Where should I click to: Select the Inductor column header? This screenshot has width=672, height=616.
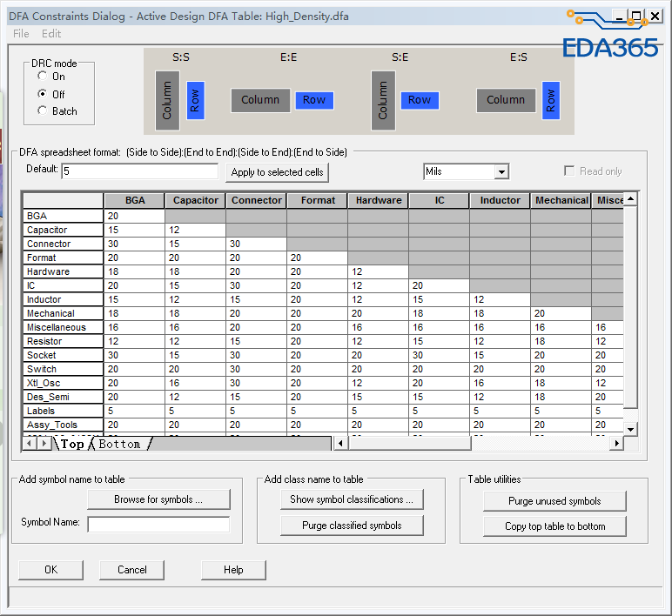coord(501,200)
